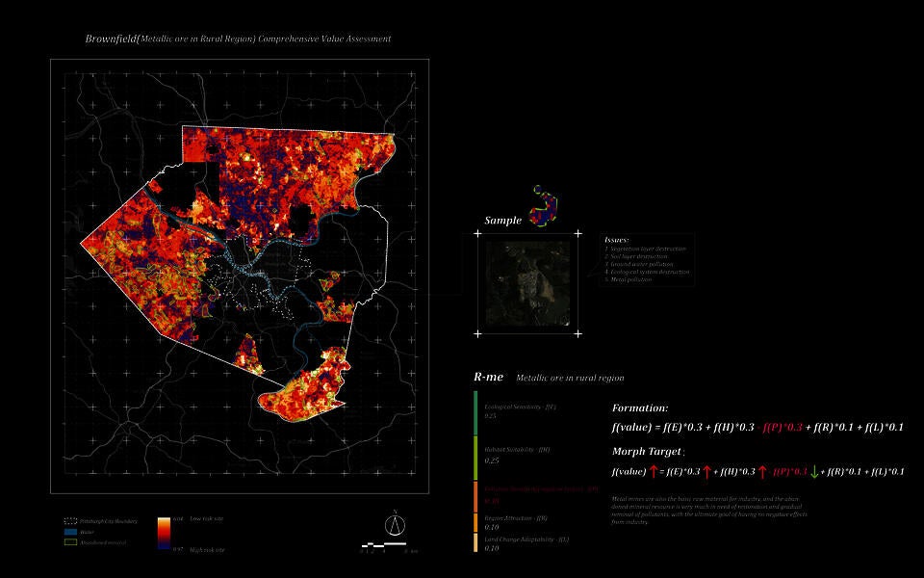Click the "Metal pollution" issue line
924x578 pixels.
pos(629,279)
